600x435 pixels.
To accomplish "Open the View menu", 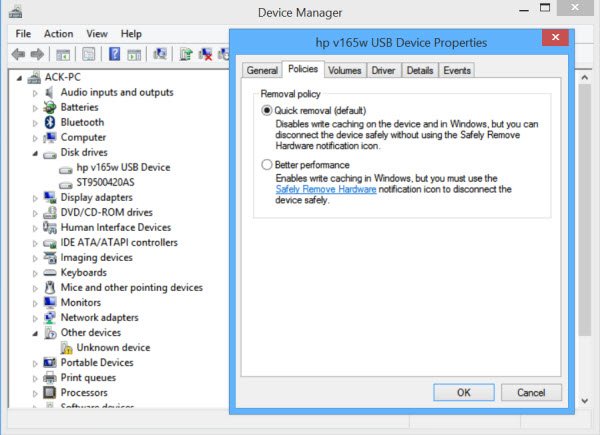I will [x=97, y=34].
